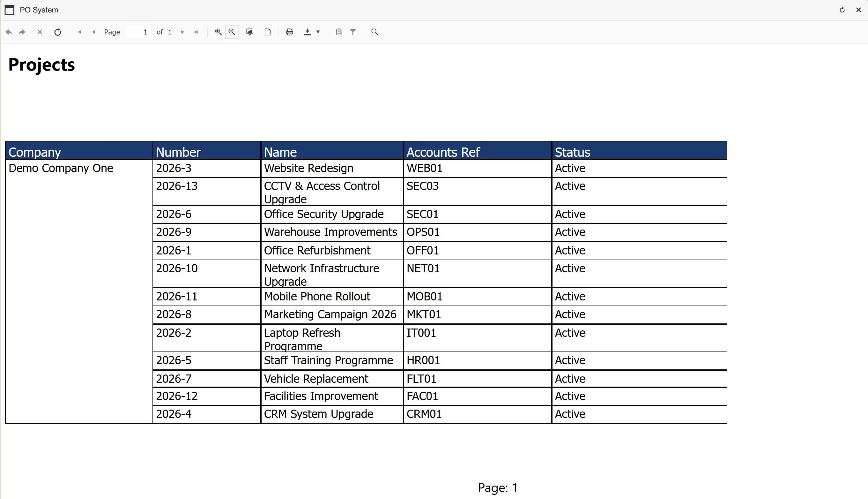Click the Active status for CRM System Upgrade

(570, 414)
